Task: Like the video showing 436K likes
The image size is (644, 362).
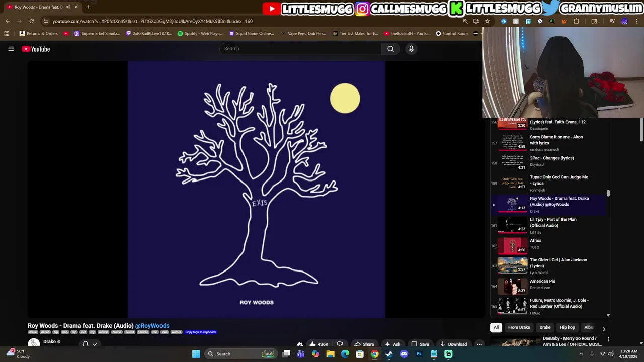Action: (x=319, y=344)
